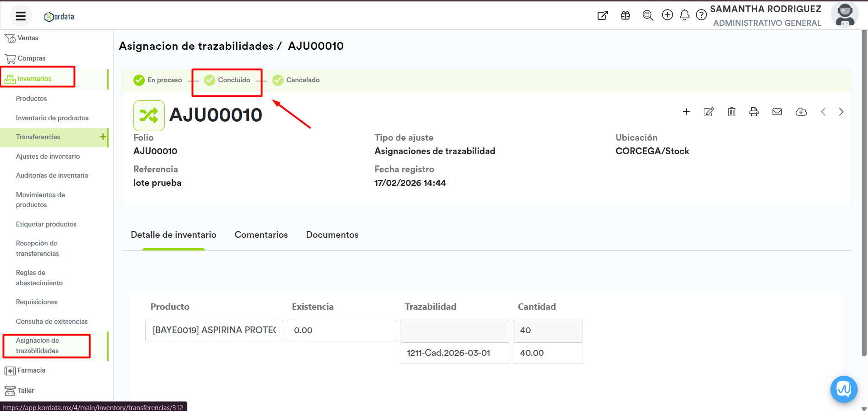This screenshot has height=411, width=868.
Task: Print the record with printer icon
Action: (x=754, y=112)
